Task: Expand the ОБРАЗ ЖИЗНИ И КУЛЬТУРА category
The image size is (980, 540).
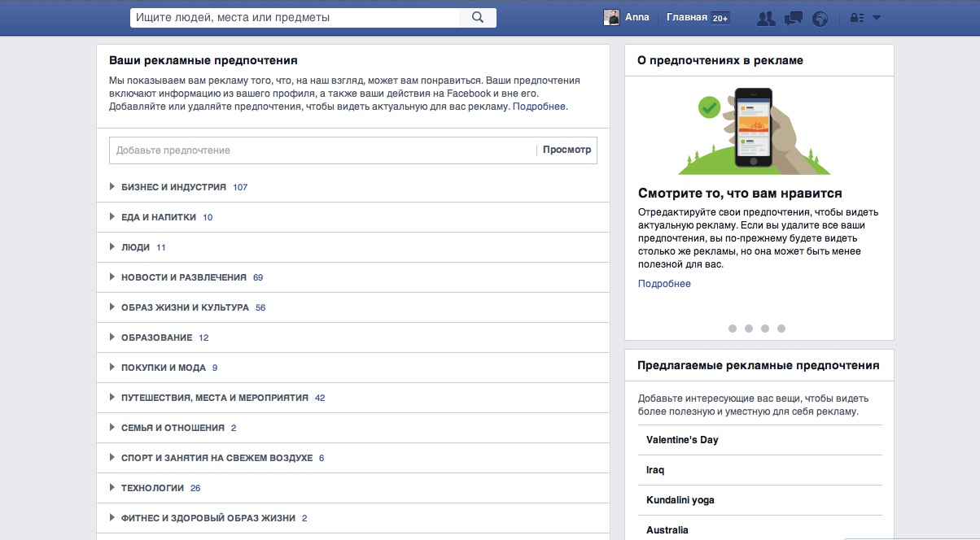Action: pos(353,307)
